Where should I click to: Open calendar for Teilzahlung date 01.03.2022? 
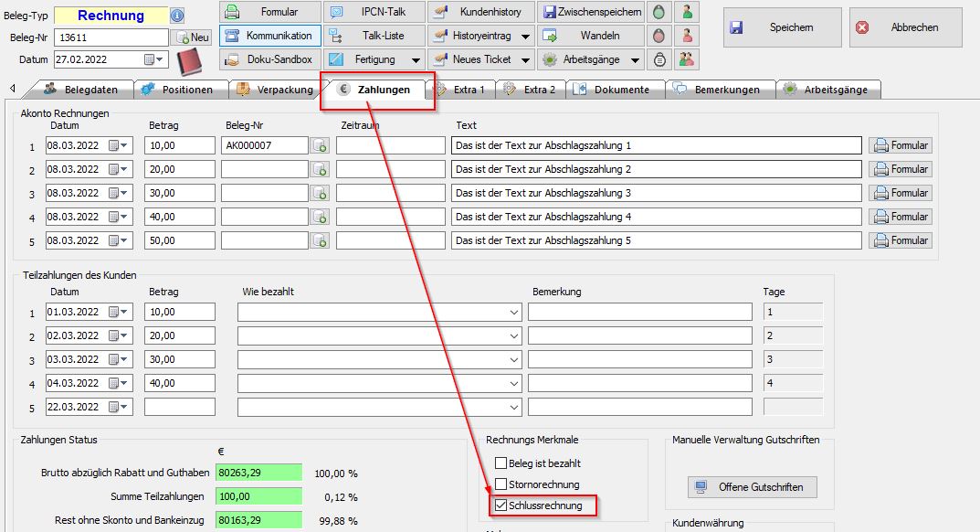click(118, 313)
